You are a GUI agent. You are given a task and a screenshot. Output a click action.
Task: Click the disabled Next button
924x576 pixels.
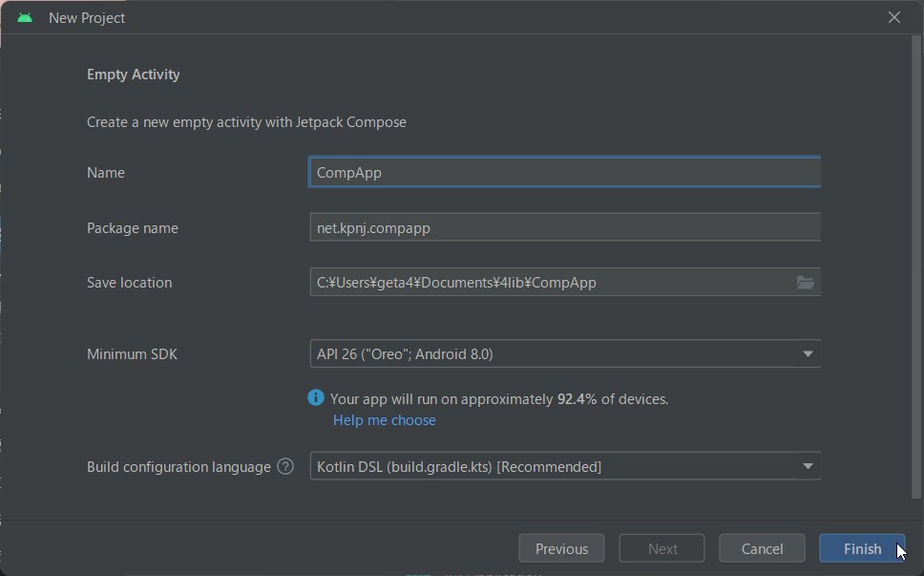tap(661, 549)
